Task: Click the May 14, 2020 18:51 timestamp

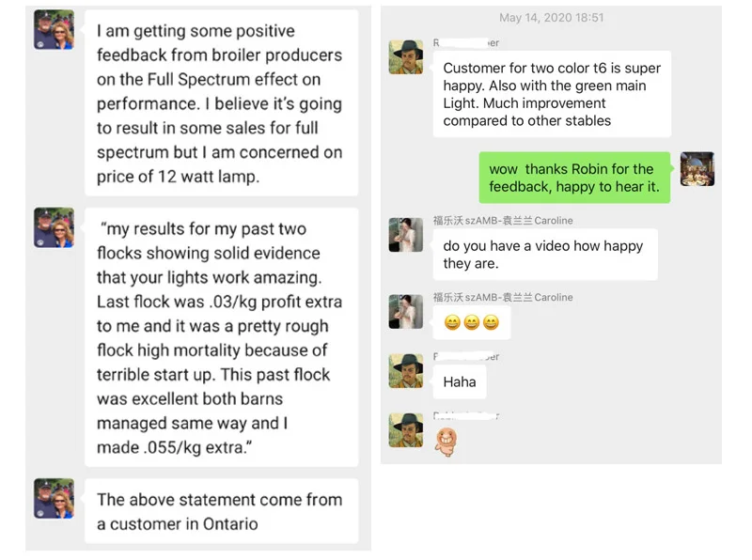Action: tap(551, 18)
